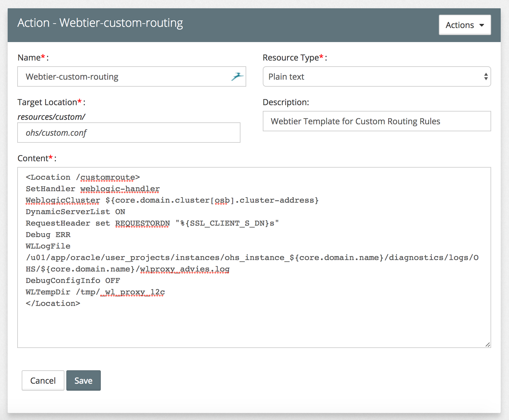Click the '<Location /customroute>' line

tap(83, 177)
